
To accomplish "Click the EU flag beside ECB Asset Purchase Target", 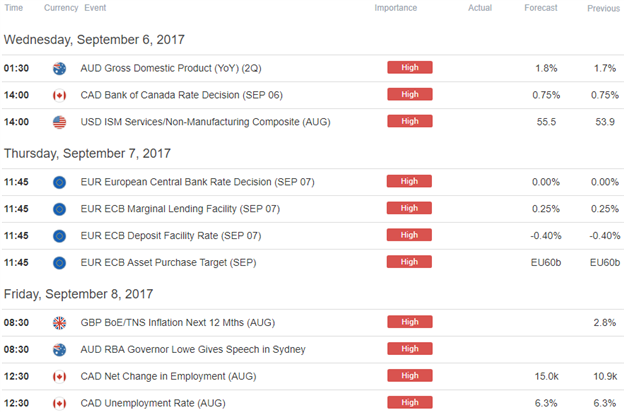I will click(59, 263).
